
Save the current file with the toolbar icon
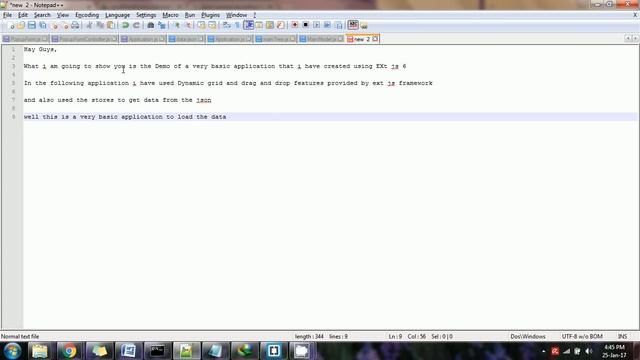pyautogui.click(x=32, y=25)
